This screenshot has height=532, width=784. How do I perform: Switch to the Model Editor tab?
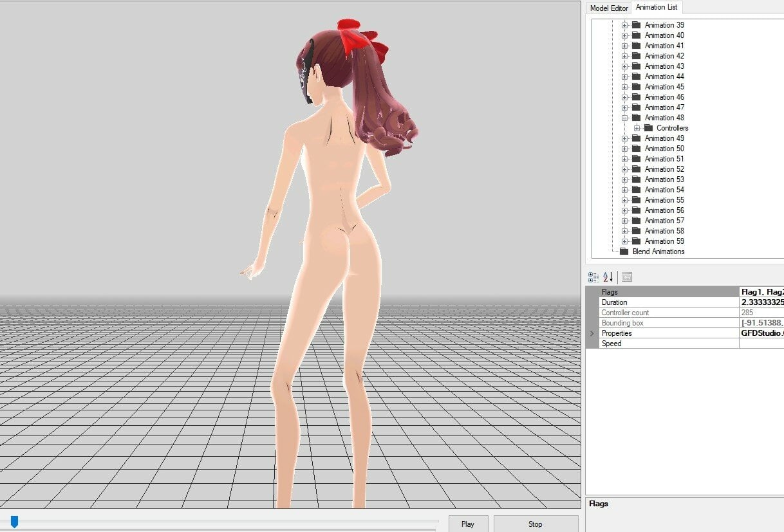click(x=609, y=8)
